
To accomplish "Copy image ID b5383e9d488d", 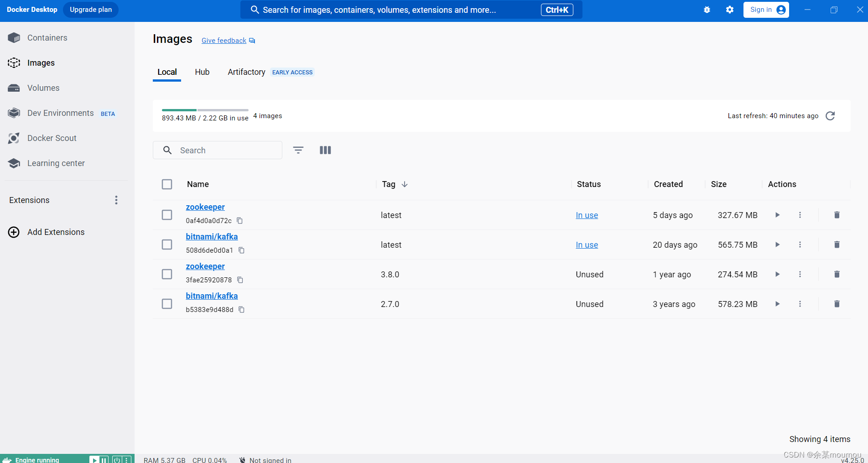I will coord(242,310).
